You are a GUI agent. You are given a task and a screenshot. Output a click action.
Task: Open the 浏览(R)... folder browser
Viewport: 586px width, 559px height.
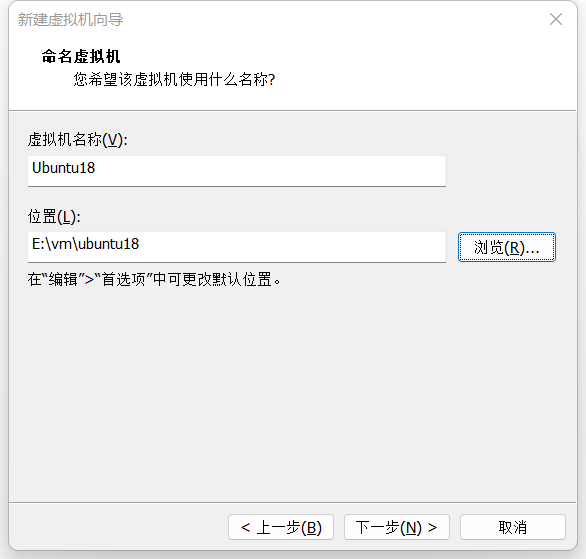point(507,247)
